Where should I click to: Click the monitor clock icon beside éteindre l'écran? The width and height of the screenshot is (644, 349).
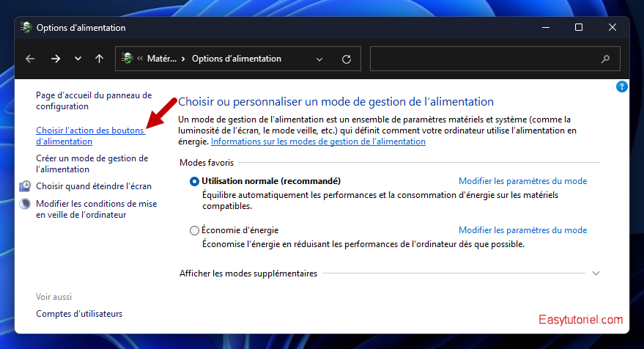pyautogui.click(x=25, y=186)
